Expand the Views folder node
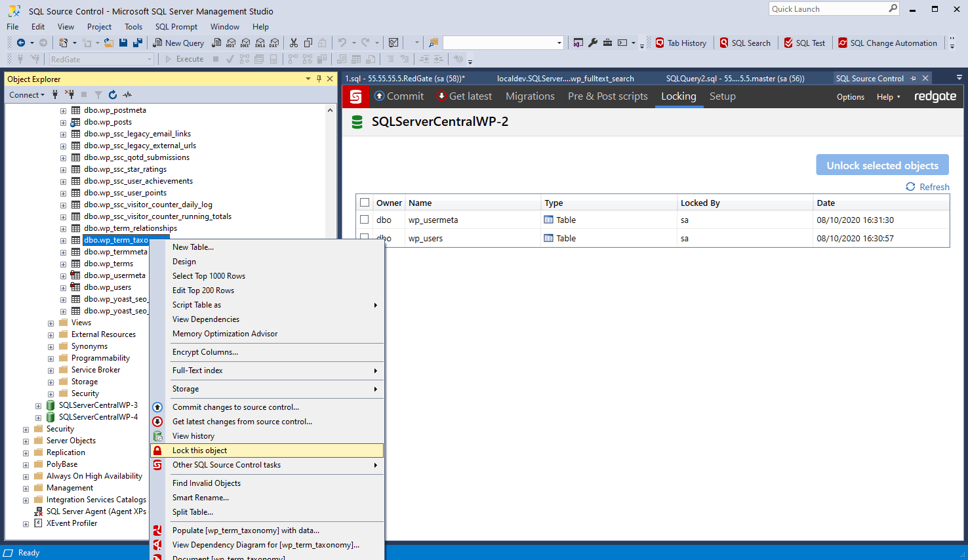Image resolution: width=968 pixels, height=560 pixels. coord(51,323)
